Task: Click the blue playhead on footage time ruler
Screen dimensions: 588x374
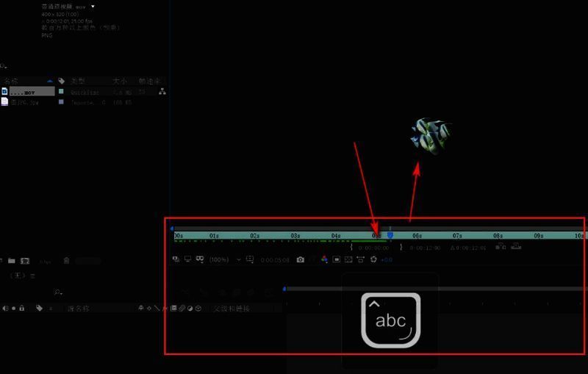Action: coord(390,235)
